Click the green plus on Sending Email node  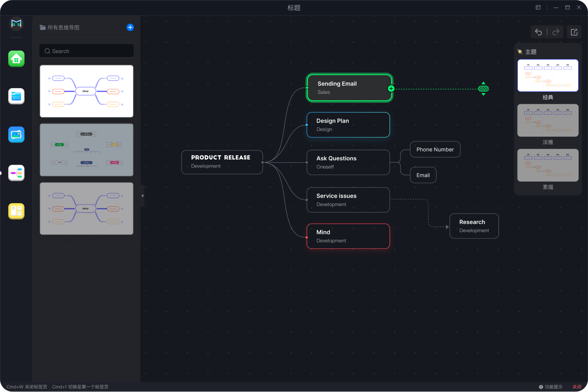(391, 89)
